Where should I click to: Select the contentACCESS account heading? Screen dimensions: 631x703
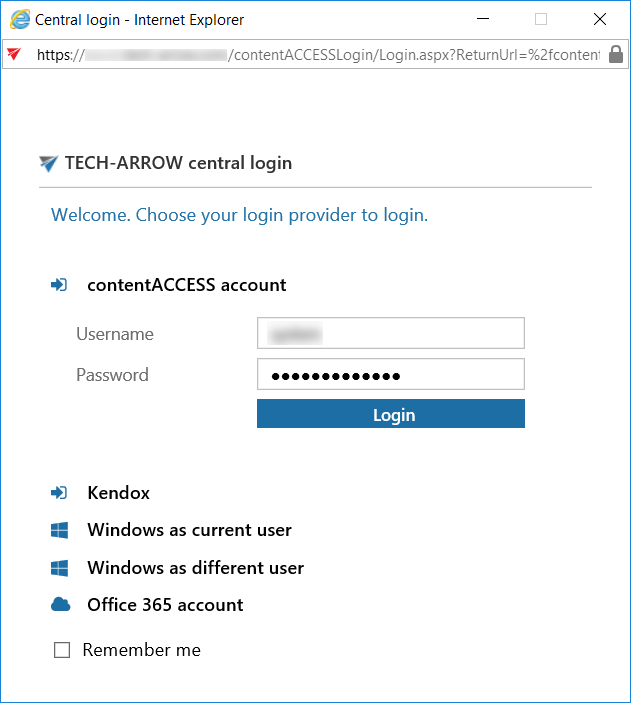186,285
